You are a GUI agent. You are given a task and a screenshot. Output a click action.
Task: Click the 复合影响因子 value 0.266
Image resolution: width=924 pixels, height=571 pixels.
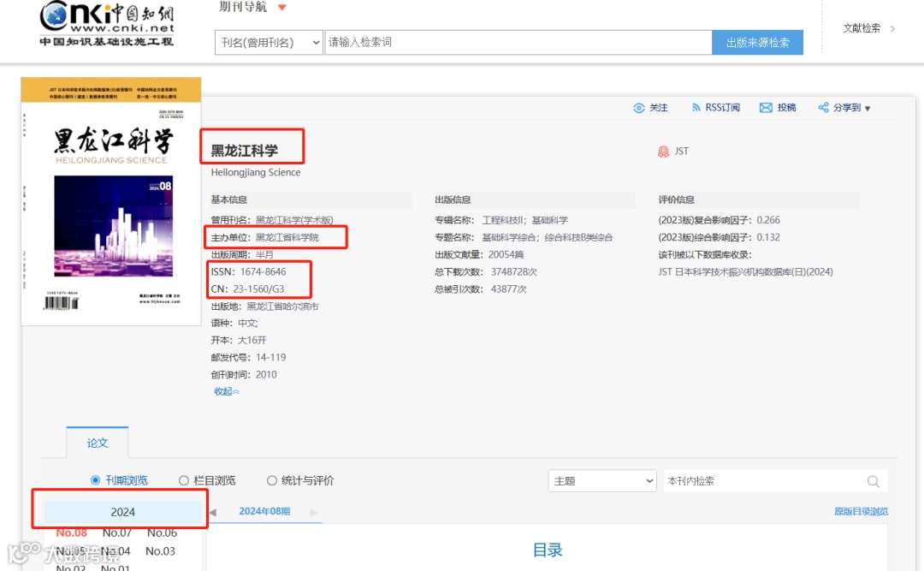click(x=768, y=220)
